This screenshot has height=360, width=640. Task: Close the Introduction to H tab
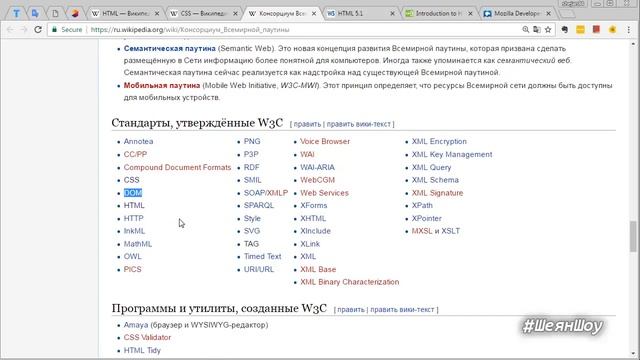470,13
